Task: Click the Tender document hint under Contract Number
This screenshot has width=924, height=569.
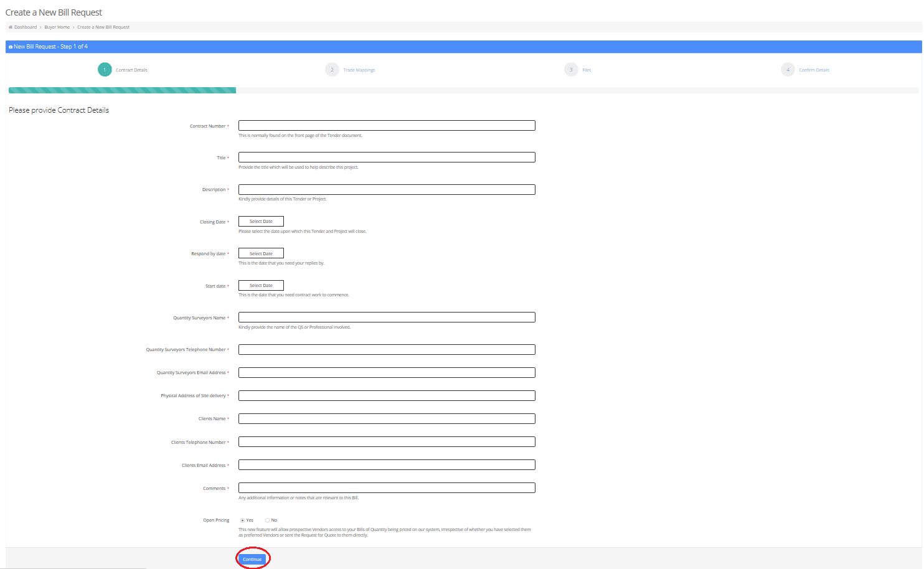Action: [x=300, y=136]
